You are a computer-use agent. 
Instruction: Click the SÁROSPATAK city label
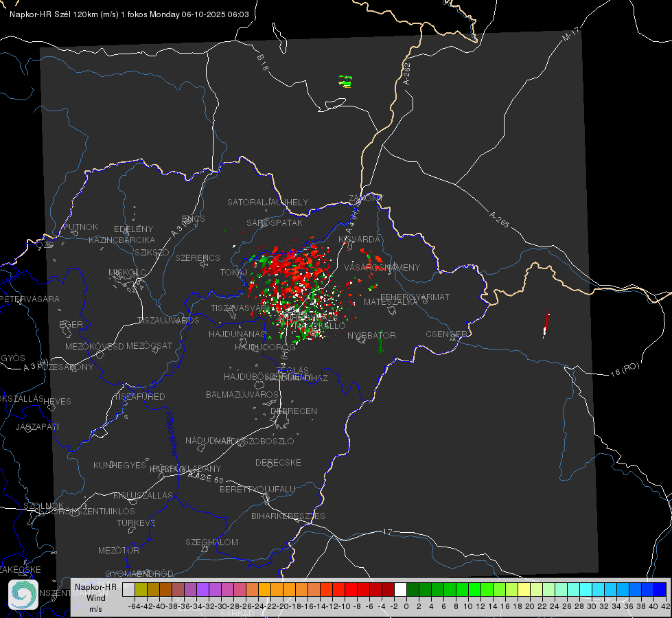coord(275,222)
